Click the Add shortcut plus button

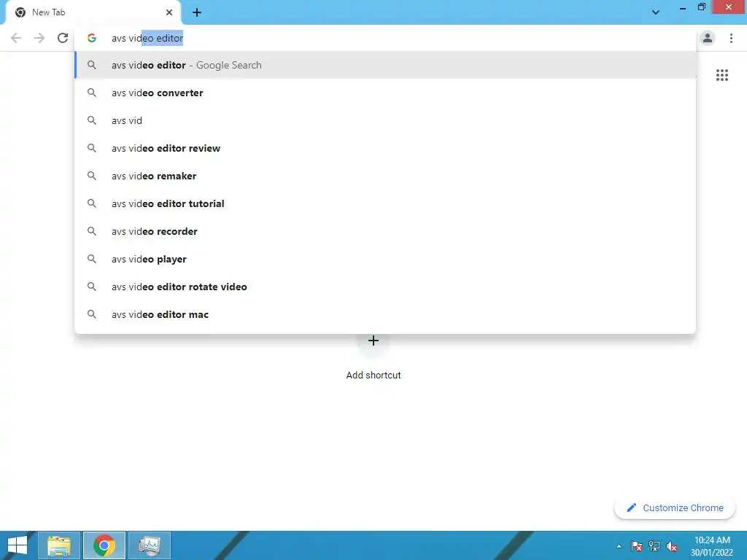tap(373, 341)
